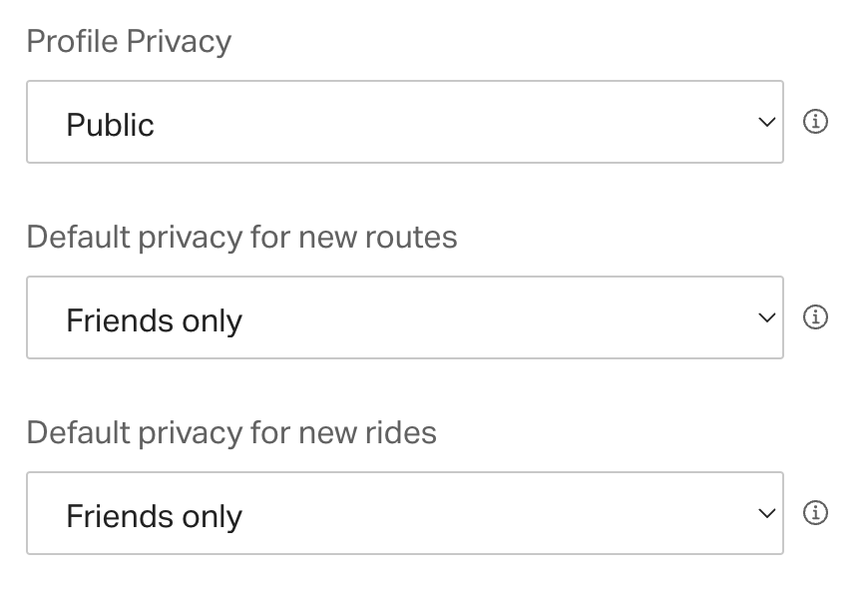Click 'Friends only' value under new routes
Screen dimensions: 868x589
[x=154, y=320]
